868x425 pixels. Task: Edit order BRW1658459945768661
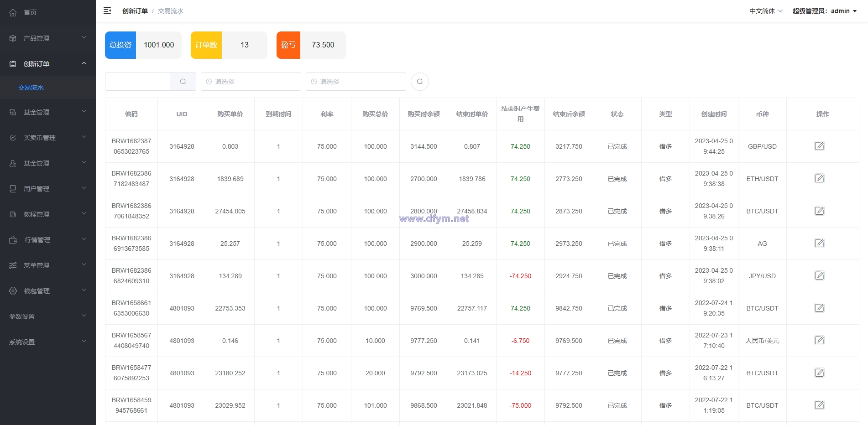point(820,405)
